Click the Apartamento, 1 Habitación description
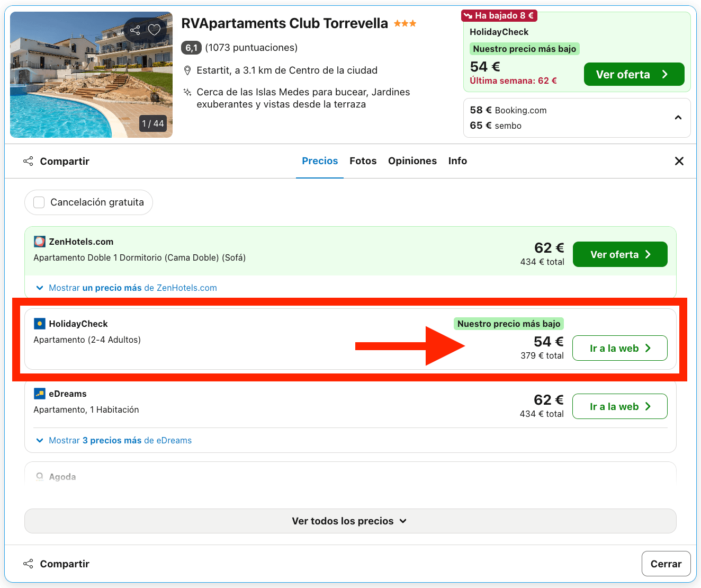 86,409
